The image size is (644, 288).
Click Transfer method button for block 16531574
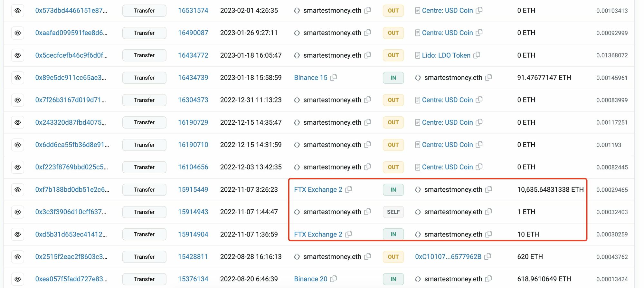click(144, 11)
